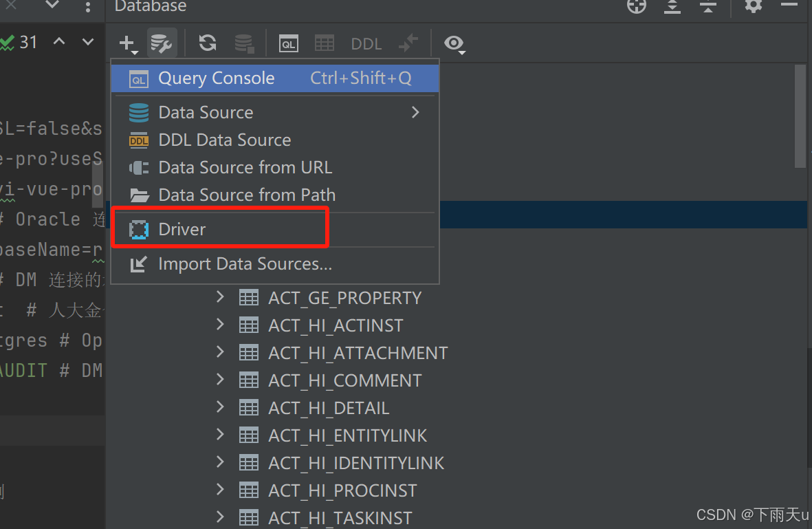Open the Data Source submenu
The height and width of the screenshot is (529, 812).
(x=275, y=112)
